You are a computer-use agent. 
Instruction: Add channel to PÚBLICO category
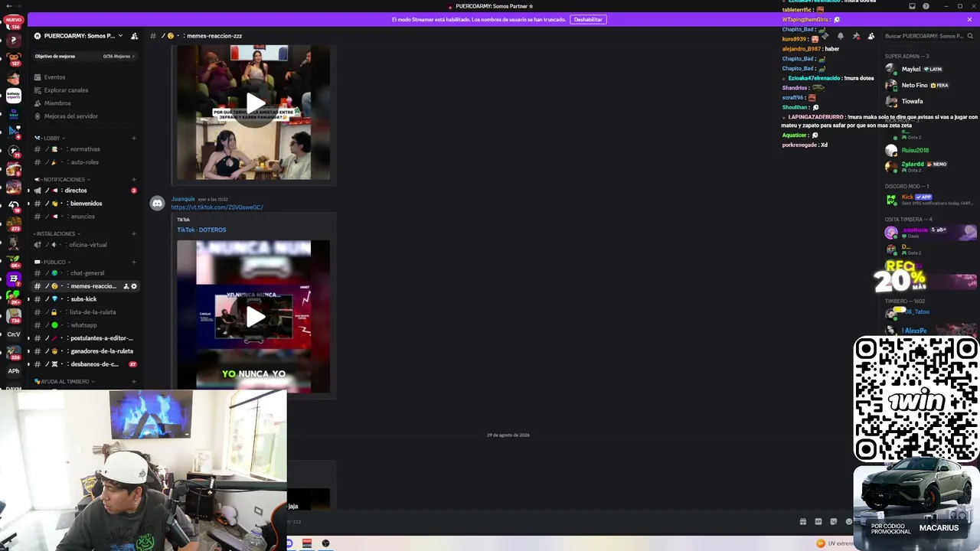pyautogui.click(x=134, y=262)
